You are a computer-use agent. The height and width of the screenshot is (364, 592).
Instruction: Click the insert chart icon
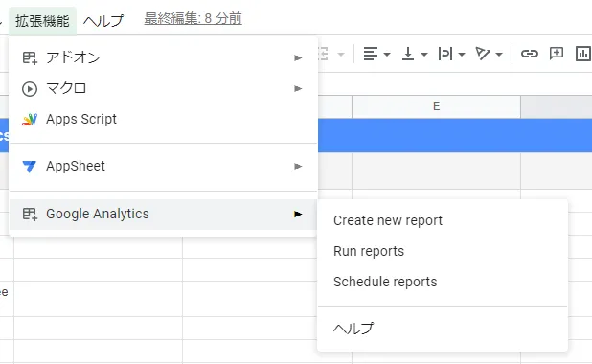(x=583, y=54)
